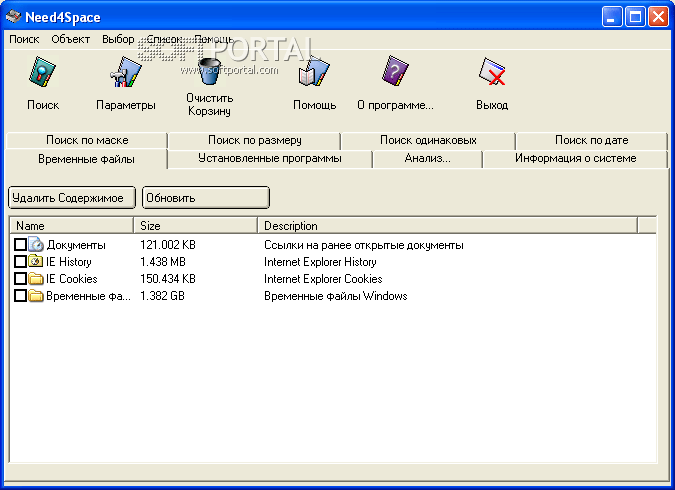Select the IE History entry name

pos(69,262)
